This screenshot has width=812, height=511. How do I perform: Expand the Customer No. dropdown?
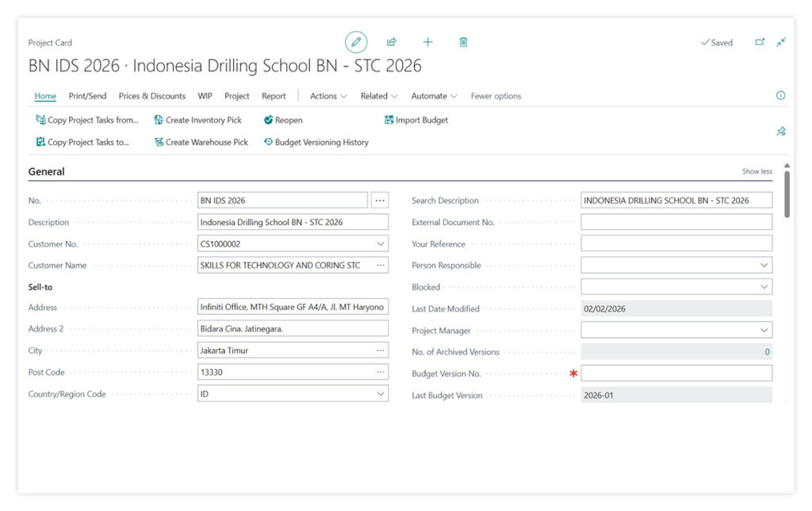tap(381, 244)
